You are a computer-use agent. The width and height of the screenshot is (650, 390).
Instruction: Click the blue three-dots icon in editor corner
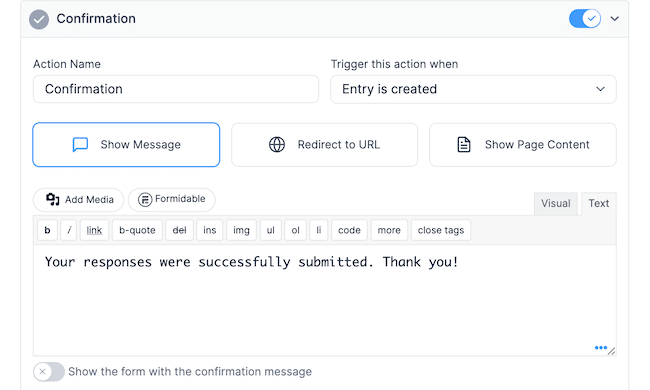601,347
